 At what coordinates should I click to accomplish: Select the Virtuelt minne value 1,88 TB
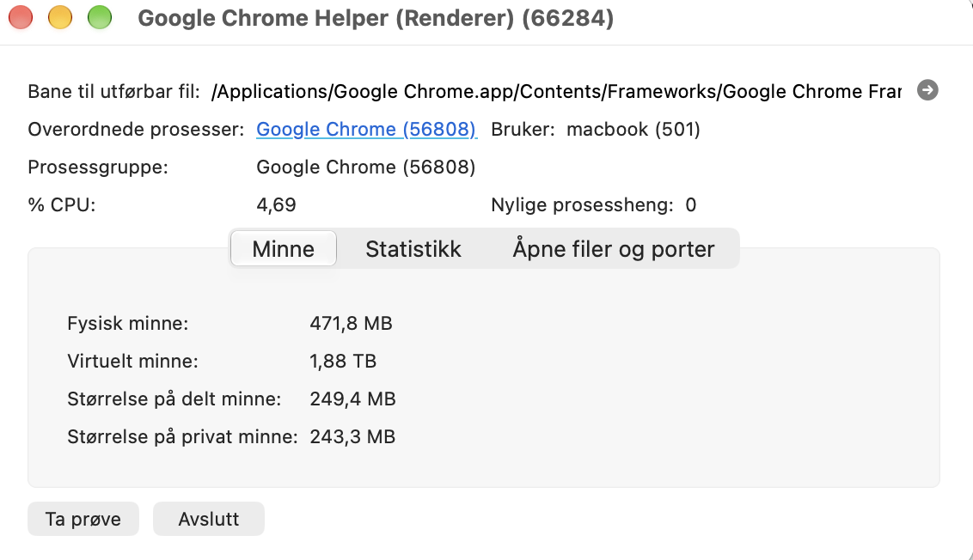(x=343, y=361)
